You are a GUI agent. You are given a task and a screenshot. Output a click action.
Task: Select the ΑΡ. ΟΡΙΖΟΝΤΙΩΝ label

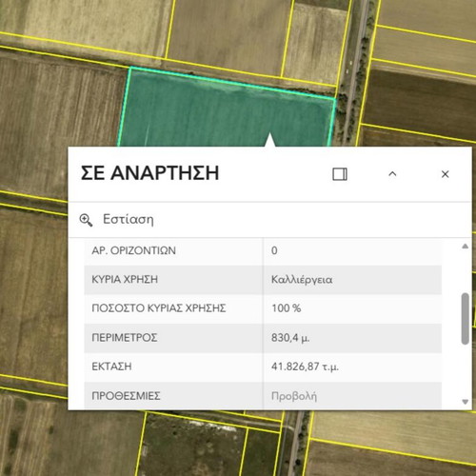(133, 250)
